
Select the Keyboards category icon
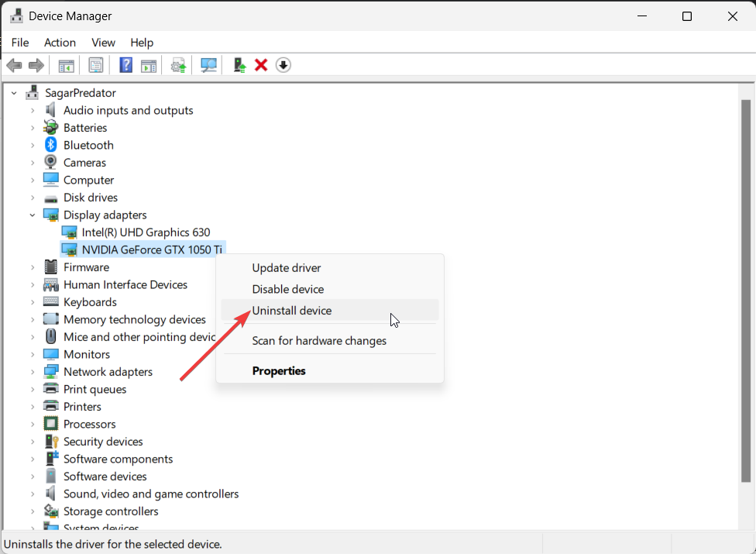click(x=50, y=302)
